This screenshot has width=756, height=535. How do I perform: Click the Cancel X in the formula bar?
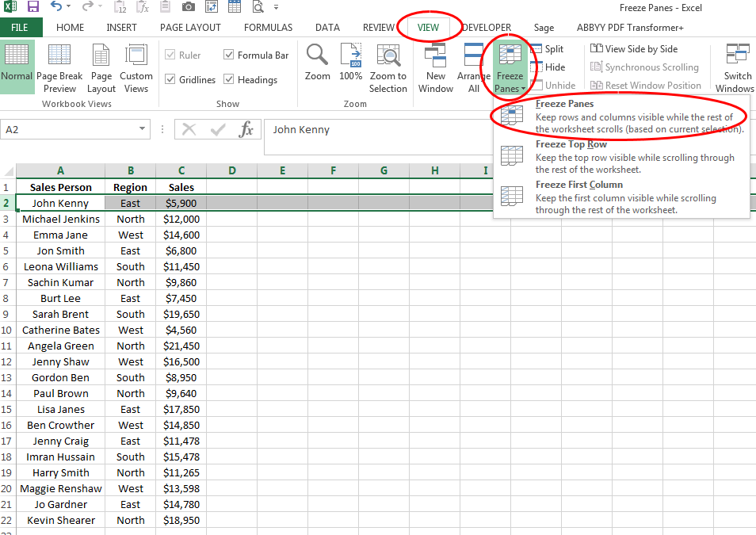pos(189,129)
